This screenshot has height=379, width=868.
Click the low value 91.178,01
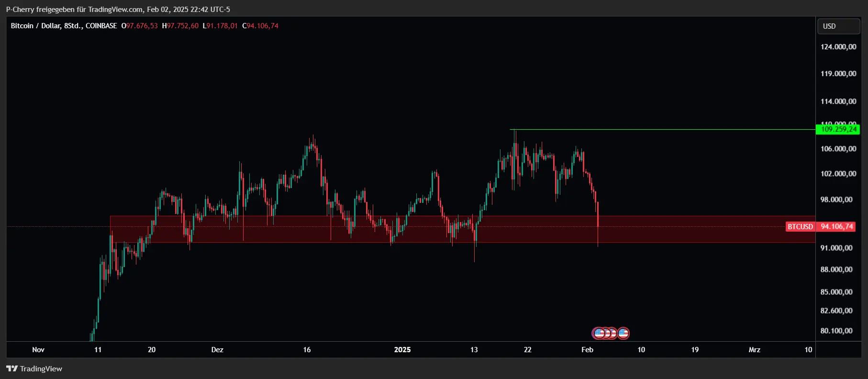coord(222,26)
